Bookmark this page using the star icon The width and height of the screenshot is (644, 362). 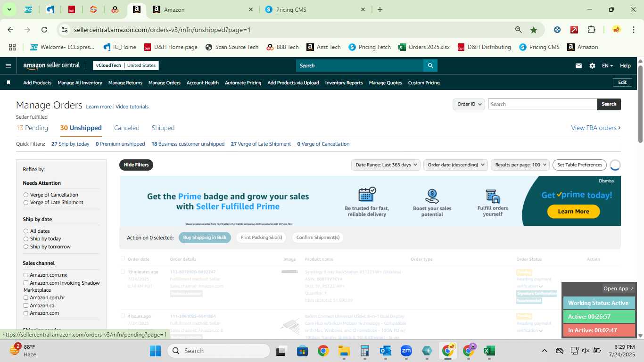pyautogui.click(x=534, y=30)
